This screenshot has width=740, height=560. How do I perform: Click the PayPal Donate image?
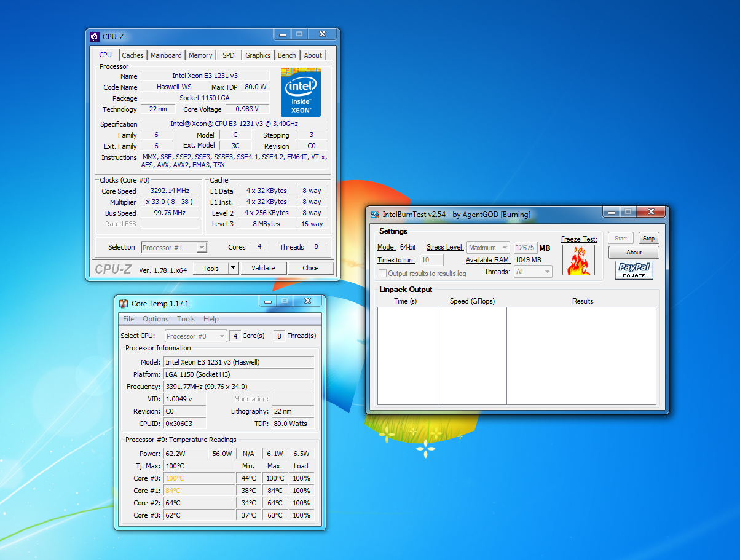634,270
